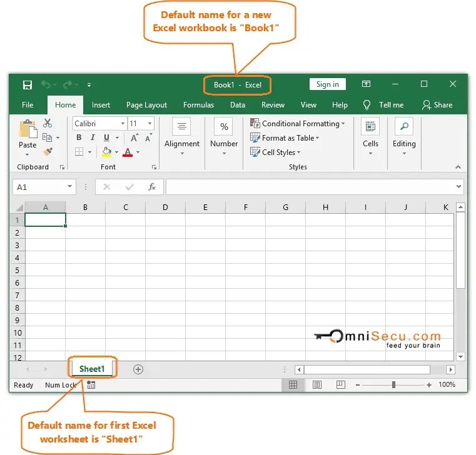Toggle Underline formatting
Image resolution: width=476 pixels, height=455 pixels.
(106, 138)
